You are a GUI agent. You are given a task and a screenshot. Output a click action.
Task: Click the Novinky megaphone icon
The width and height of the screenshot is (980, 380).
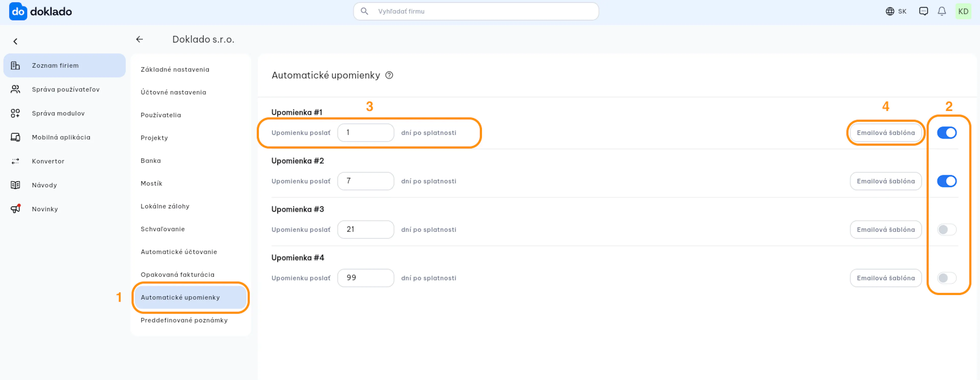pos(15,209)
